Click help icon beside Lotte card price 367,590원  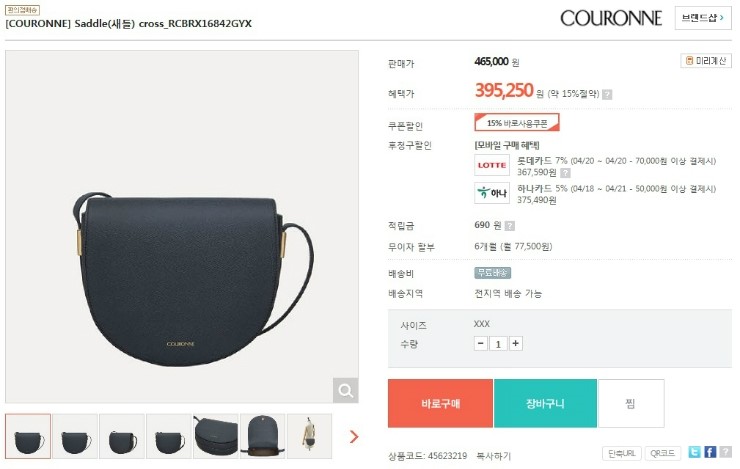click(565, 173)
